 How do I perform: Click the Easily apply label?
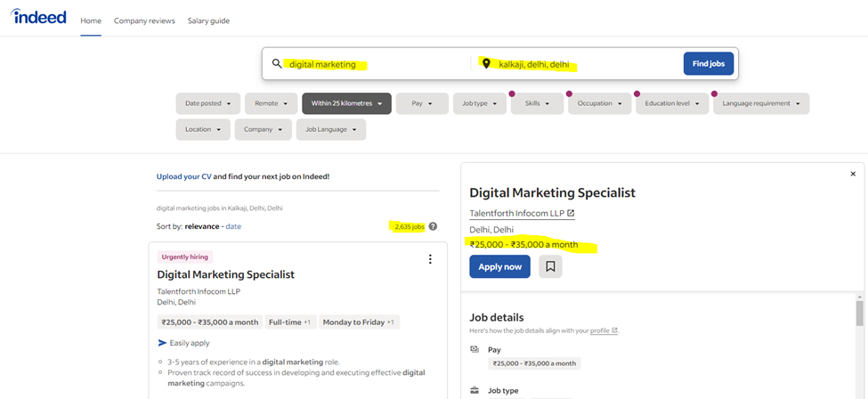pos(190,343)
